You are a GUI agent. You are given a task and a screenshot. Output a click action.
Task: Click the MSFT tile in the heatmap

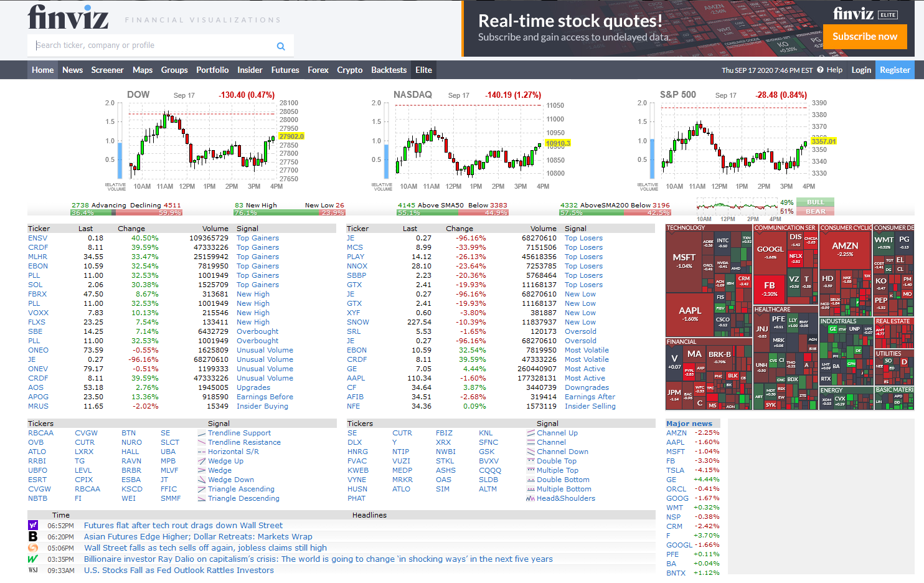[684, 262]
